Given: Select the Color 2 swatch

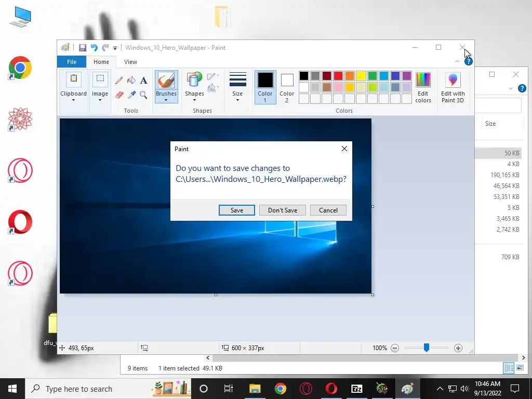Looking at the screenshot, I should tap(287, 87).
